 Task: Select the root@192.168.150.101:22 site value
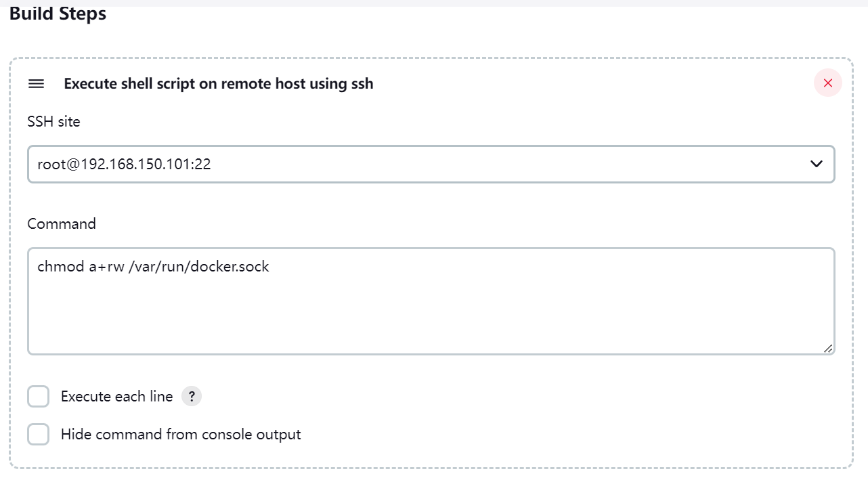point(125,164)
